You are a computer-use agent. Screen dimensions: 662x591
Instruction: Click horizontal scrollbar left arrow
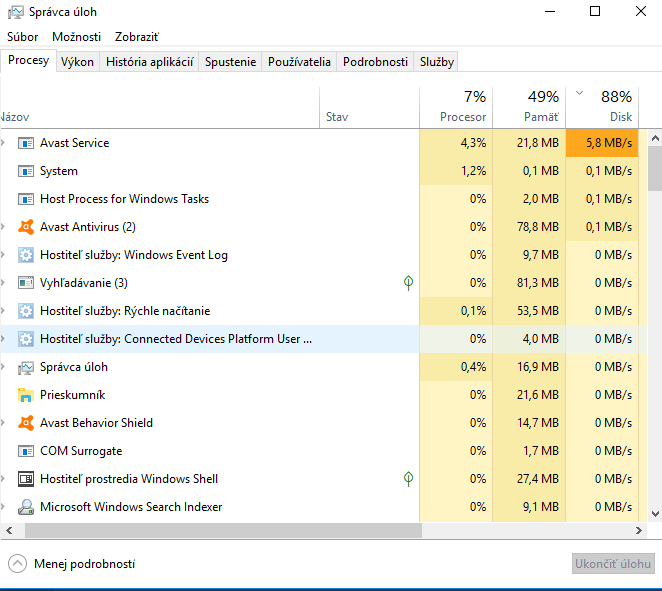click(9, 530)
